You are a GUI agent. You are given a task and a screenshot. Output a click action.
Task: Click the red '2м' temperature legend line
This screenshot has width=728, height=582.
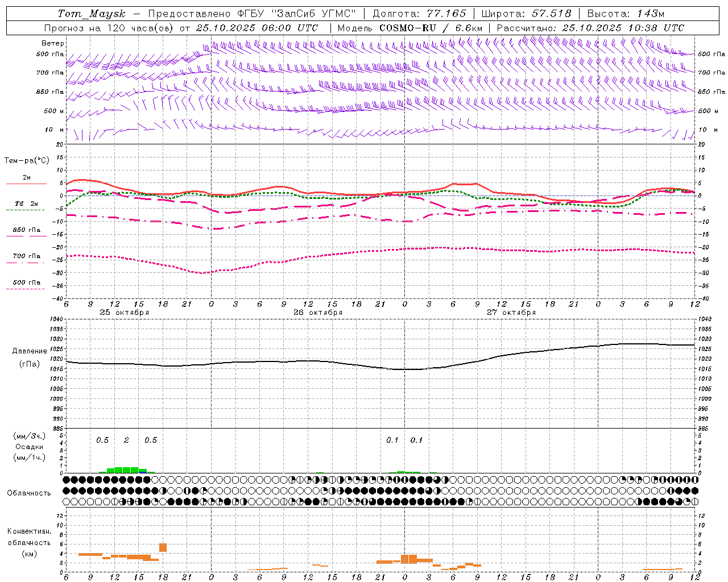26,184
